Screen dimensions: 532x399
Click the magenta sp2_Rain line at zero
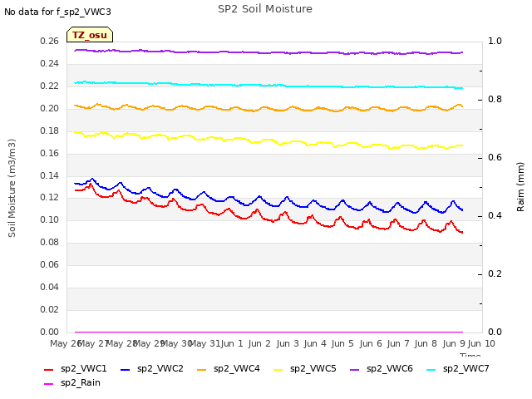pyautogui.click(x=268, y=332)
